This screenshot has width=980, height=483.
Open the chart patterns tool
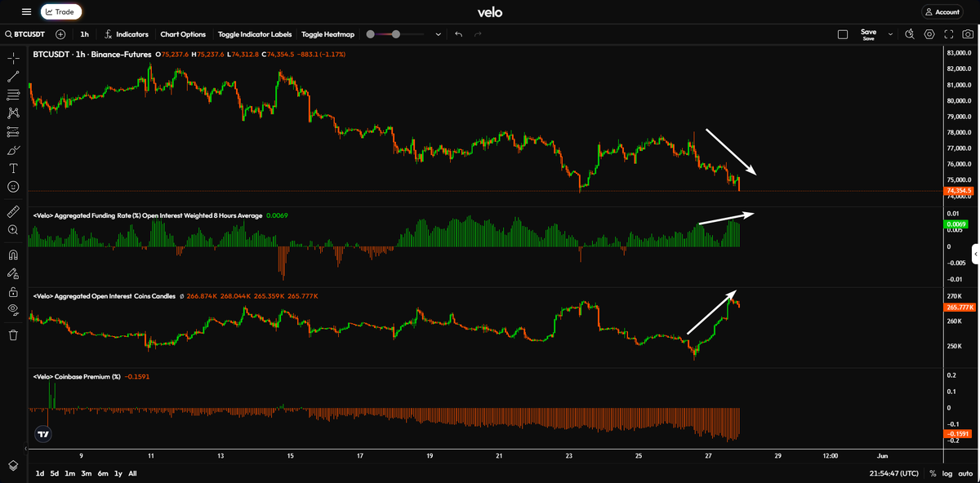point(13,113)
